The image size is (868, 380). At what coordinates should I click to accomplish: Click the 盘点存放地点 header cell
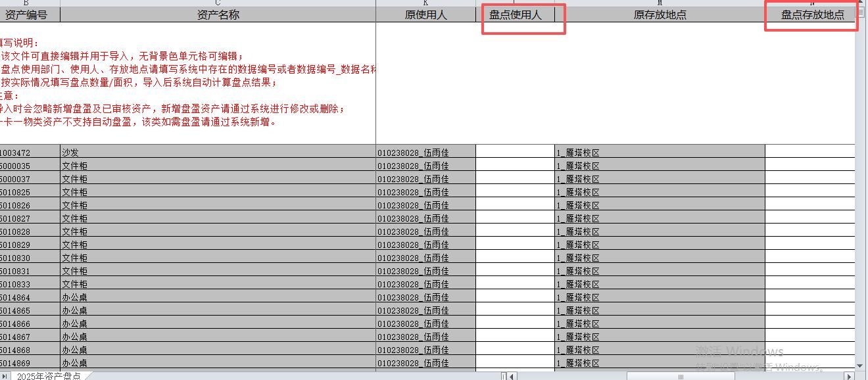(x=812, y=14)
